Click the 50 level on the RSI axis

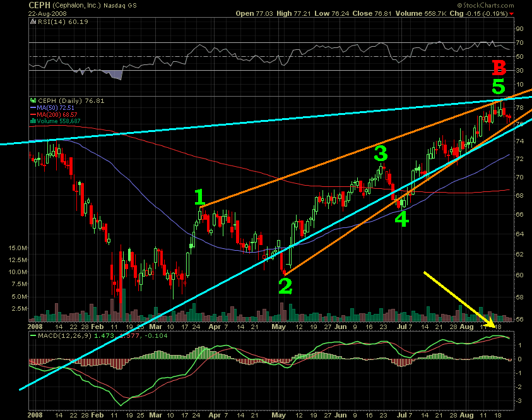coord(519,56)
